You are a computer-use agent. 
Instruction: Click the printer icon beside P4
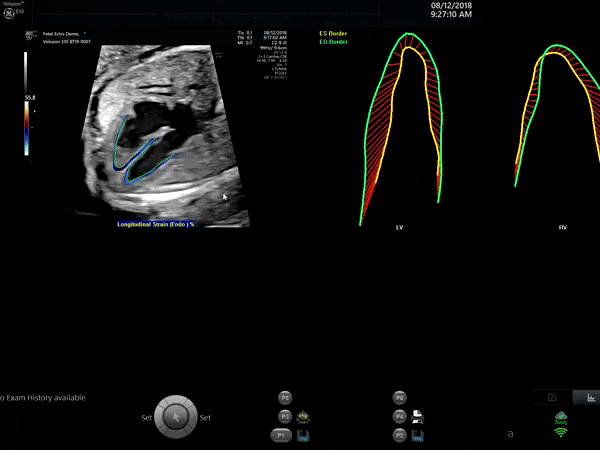(417, 417)
